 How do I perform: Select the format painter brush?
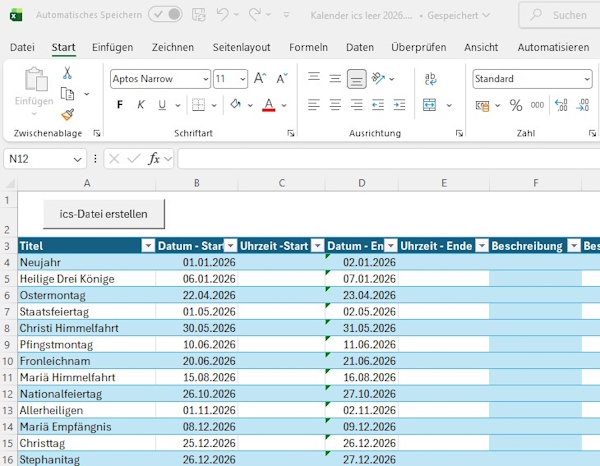pyautogui.click(x=67, y=114)
